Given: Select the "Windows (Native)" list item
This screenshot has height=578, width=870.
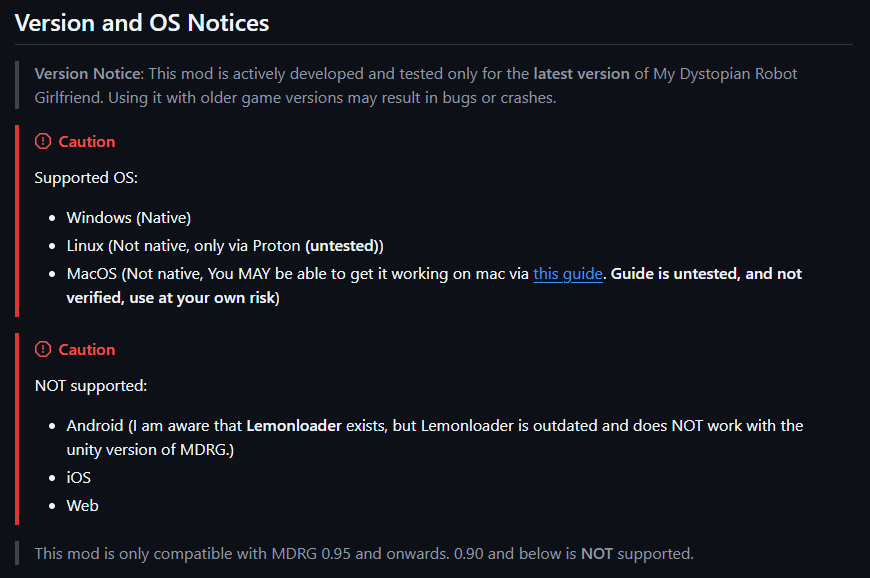Looking at the screenshot, I should (128, 217).
